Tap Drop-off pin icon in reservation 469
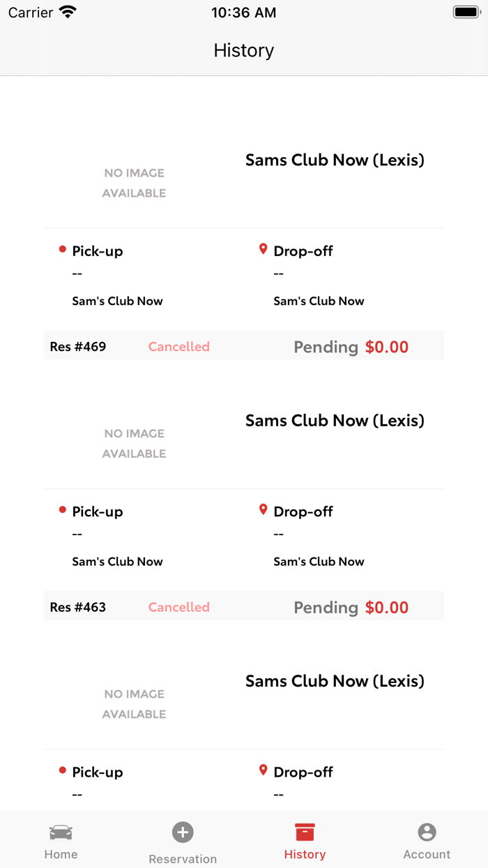This screenshot has height=868, width=488. point(263,249)
